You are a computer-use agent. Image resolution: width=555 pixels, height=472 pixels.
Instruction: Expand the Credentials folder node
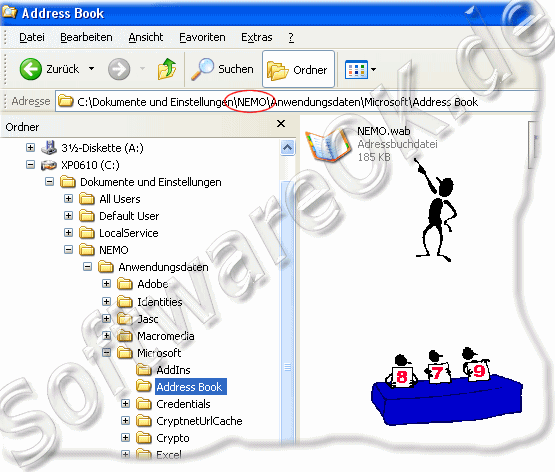pos(125,403)
